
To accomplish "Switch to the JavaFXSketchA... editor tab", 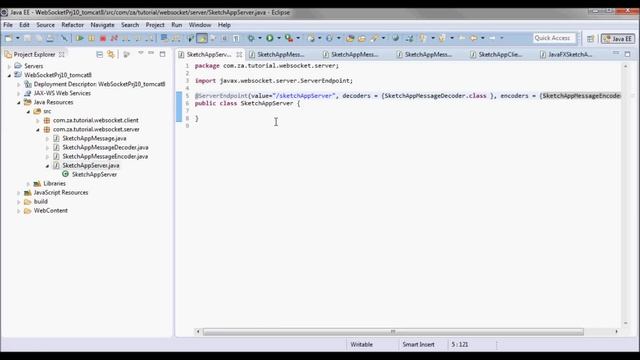I will click(566, 54).
